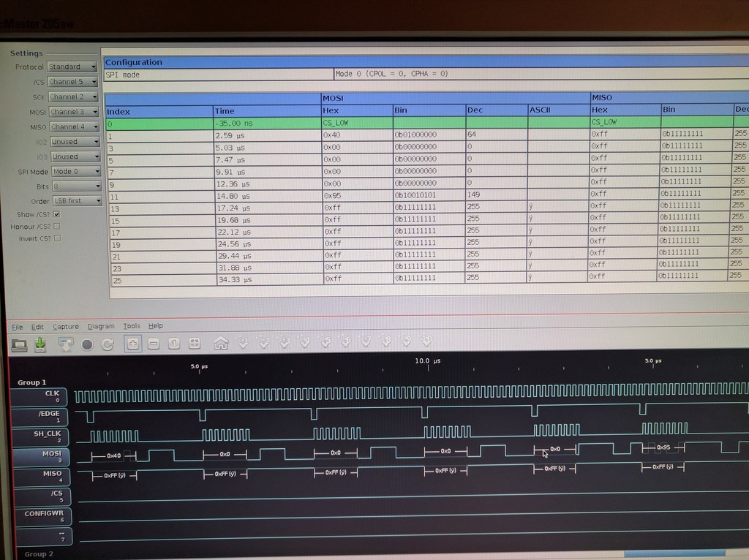Uncheck the Show /CS? checkbox
This screenshot has height=560, width=749.
(57, 214)
